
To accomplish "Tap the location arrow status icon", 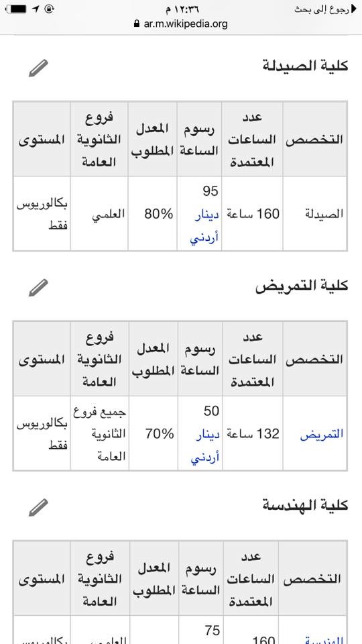I will [36, 9].
